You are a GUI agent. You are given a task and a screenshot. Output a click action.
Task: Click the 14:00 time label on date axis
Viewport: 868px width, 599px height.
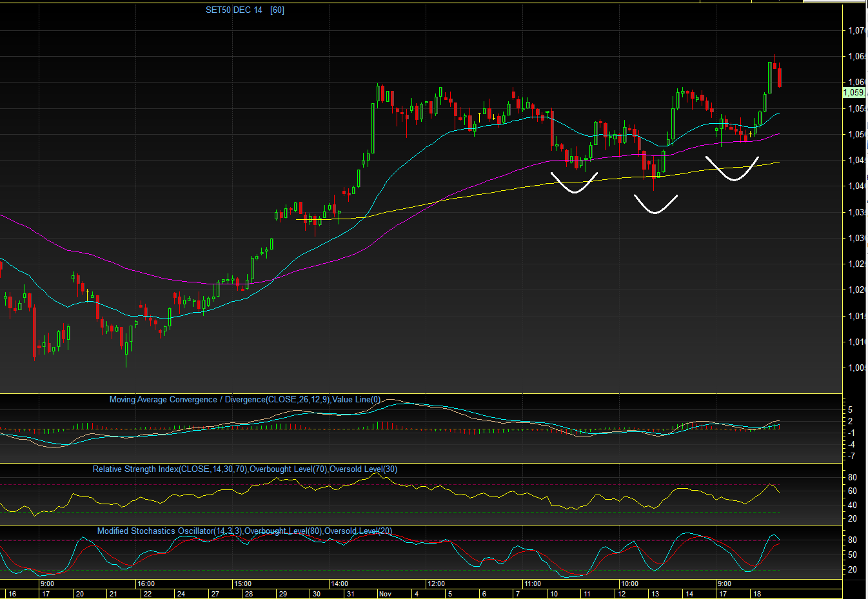339,584
